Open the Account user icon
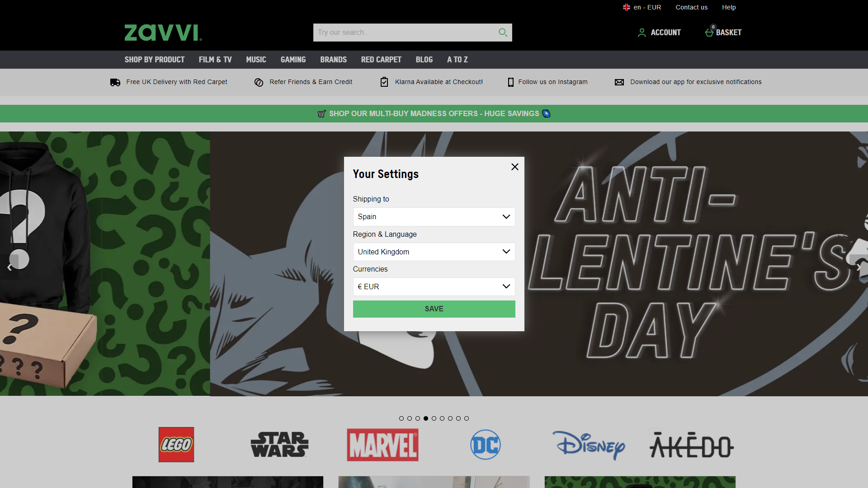This screenshot has width=868, height=488. point(642,33)
